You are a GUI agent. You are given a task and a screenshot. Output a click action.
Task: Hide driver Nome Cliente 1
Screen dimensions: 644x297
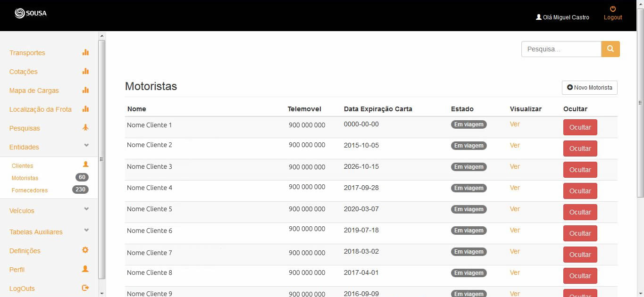coord(580,127)
